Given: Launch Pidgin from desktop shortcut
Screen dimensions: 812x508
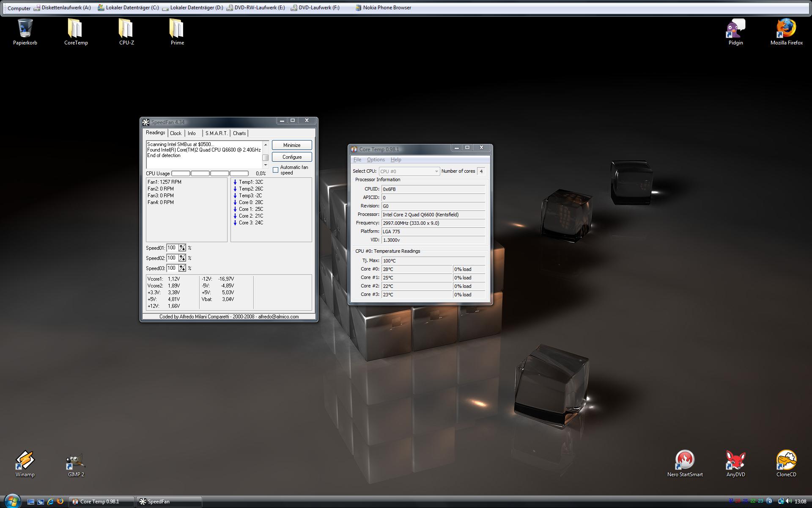Looking at the screenshot, I should [x=735, y=31].
